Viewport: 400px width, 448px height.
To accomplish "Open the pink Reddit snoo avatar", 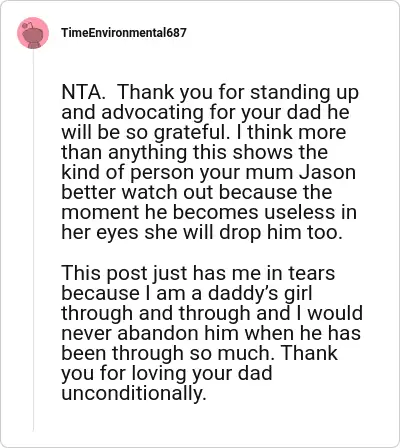I will pos(33,33).
